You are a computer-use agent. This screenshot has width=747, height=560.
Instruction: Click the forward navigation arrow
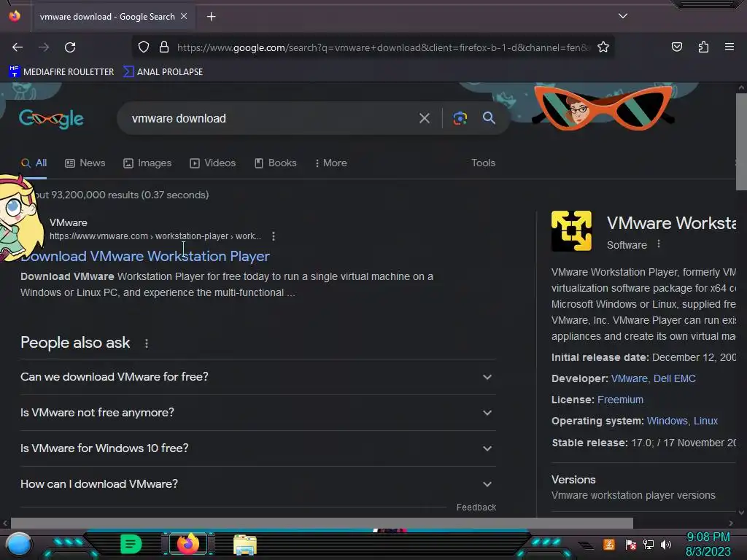(x=44, y=47)
